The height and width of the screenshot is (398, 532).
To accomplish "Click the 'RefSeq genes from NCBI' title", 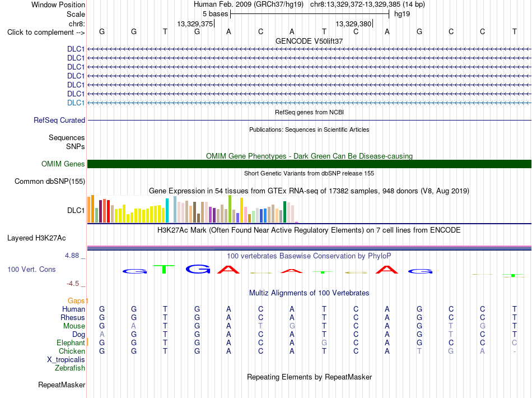I will click(309, 112).
